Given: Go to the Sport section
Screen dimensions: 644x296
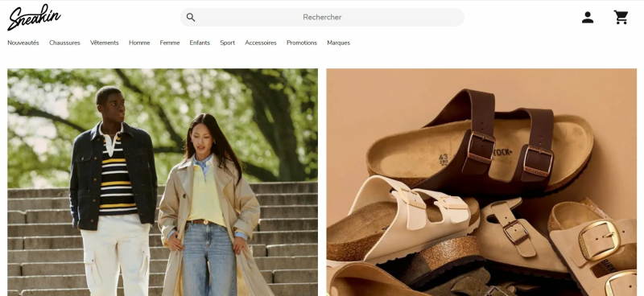Looking at the screenshot, I should click(228, 43).
